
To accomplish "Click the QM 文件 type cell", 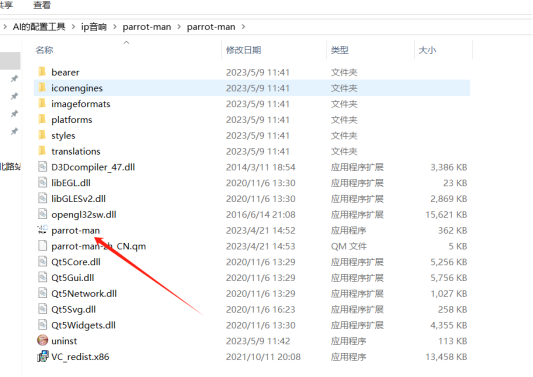I will coord(349,246).
